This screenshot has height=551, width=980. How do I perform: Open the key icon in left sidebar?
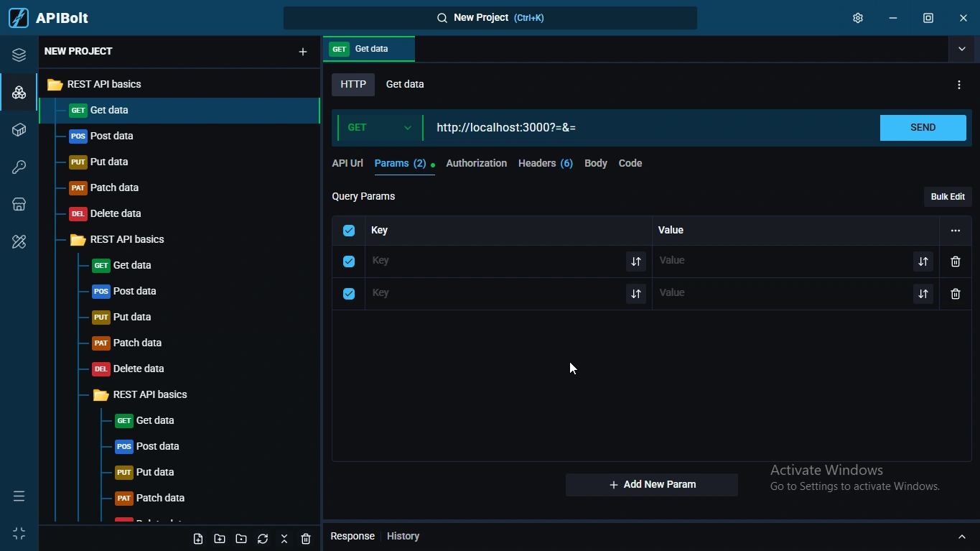(19, 167)
